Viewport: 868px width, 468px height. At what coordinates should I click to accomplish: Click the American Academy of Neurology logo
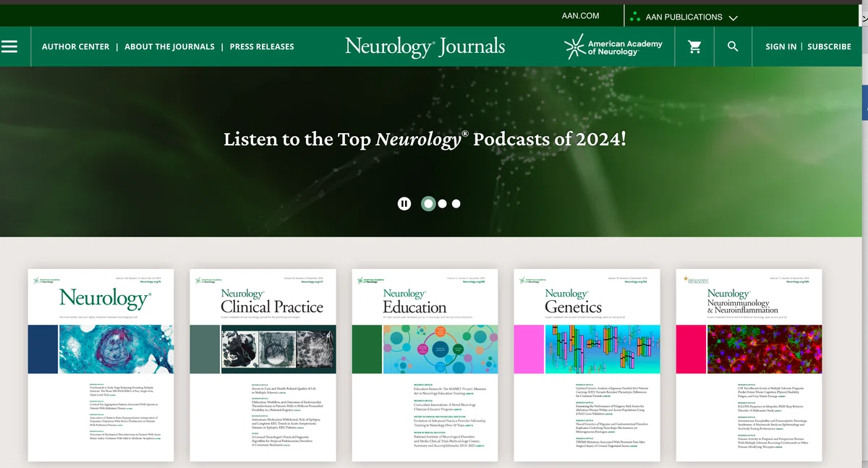pyautogui.click(x=613, y=47)
